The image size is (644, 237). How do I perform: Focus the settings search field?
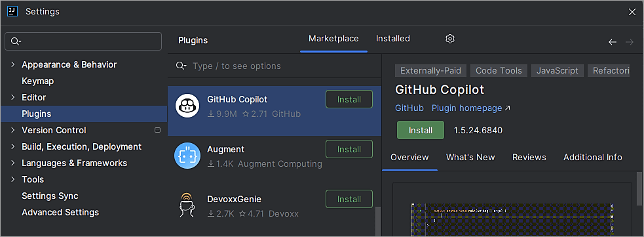tap(83, 41)
